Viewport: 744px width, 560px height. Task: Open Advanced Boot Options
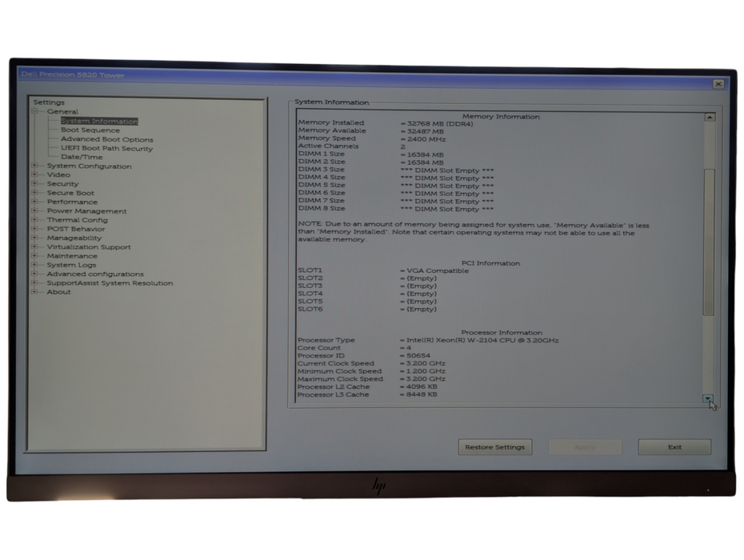pos(106,139)
